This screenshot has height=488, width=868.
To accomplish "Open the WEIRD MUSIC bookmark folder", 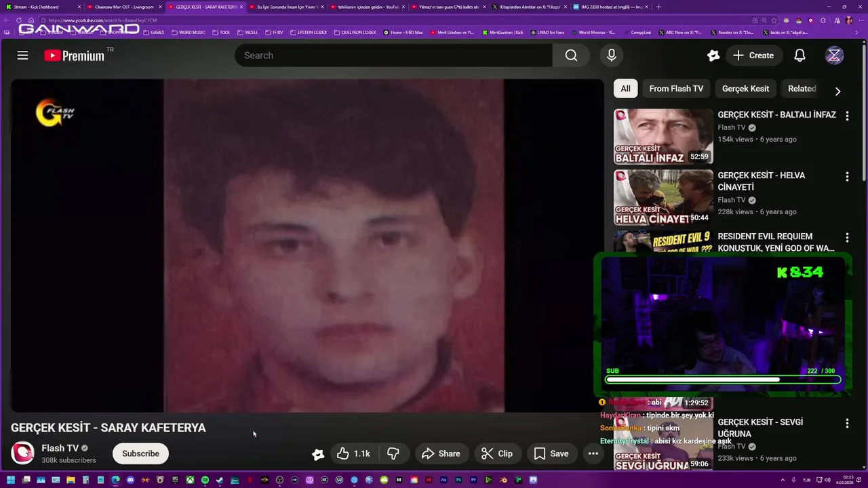I will [188, 32].
